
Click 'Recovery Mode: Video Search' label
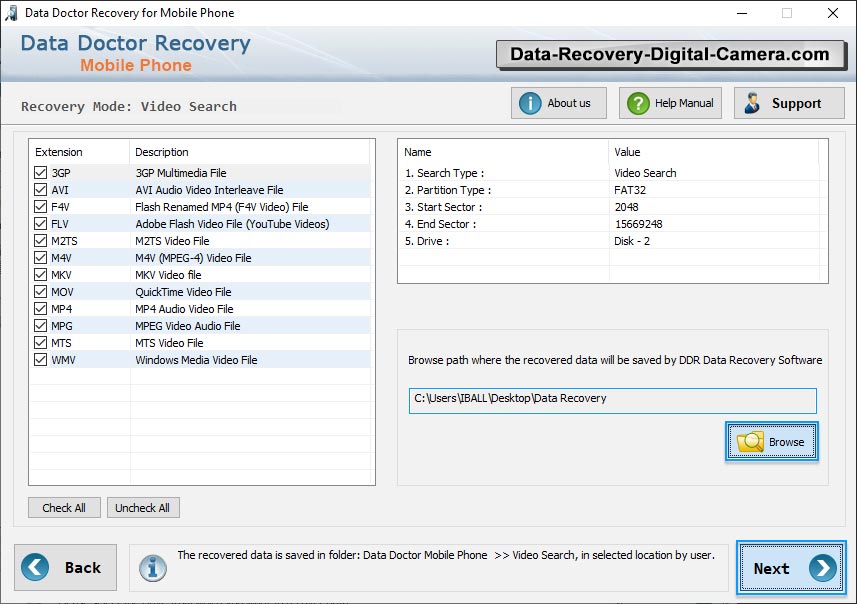(129, 106)
